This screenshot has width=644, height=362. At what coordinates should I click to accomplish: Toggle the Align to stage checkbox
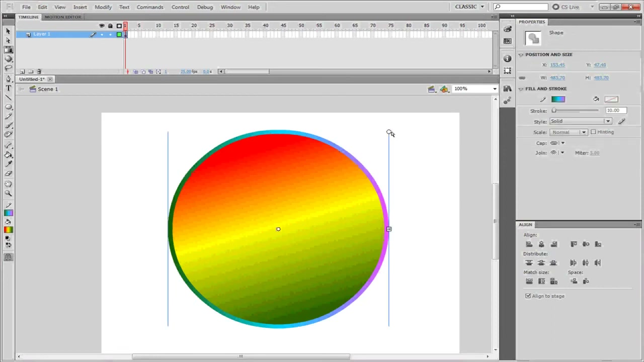tap(528, 296)
